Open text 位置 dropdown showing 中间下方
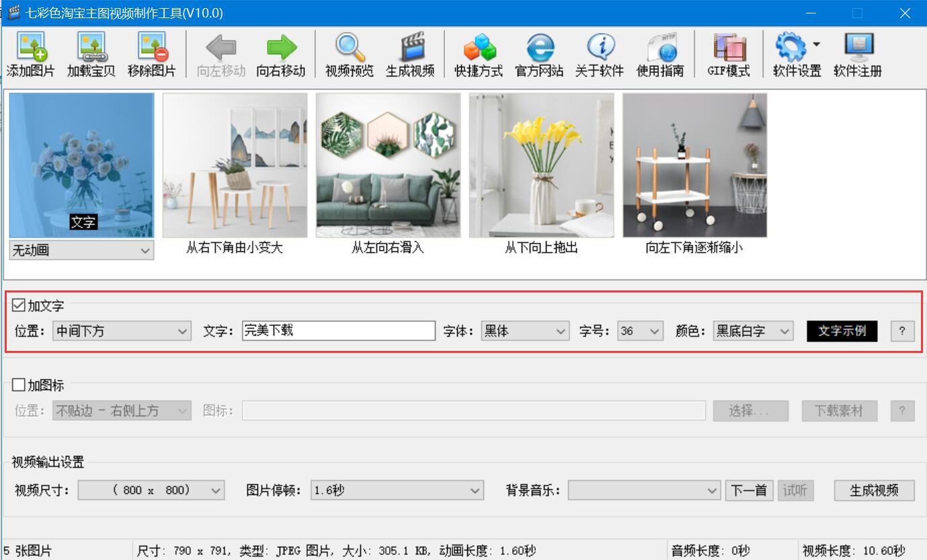 pos(122,331)
